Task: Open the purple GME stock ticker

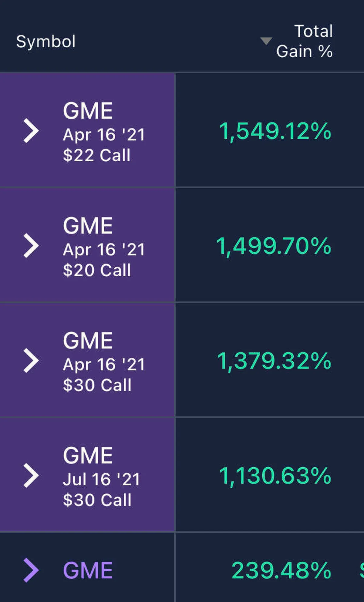Action: coord(88,570)
